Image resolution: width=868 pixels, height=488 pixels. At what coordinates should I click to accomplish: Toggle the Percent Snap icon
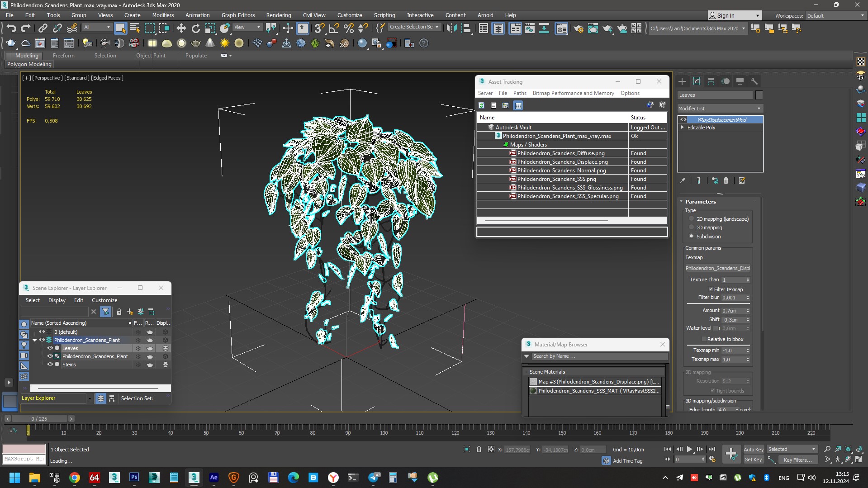348,28
